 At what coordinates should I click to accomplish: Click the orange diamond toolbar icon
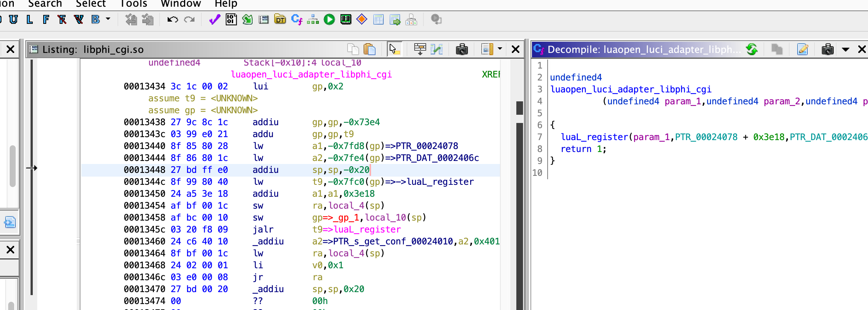362,19
